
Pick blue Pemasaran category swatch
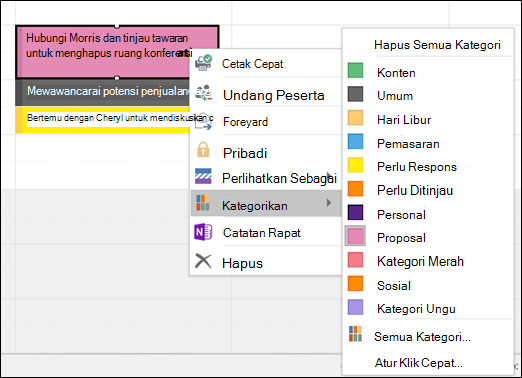(355, 141)
